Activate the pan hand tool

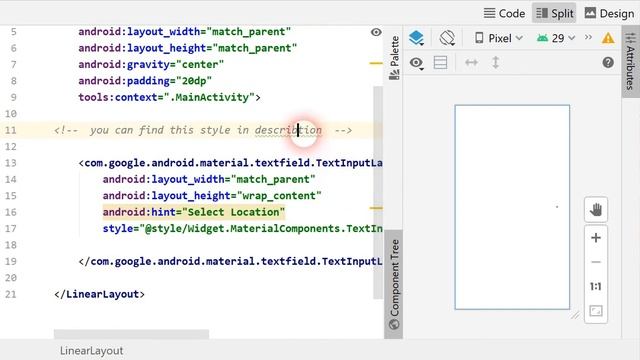pyautogui.click(x=596, y=210)
